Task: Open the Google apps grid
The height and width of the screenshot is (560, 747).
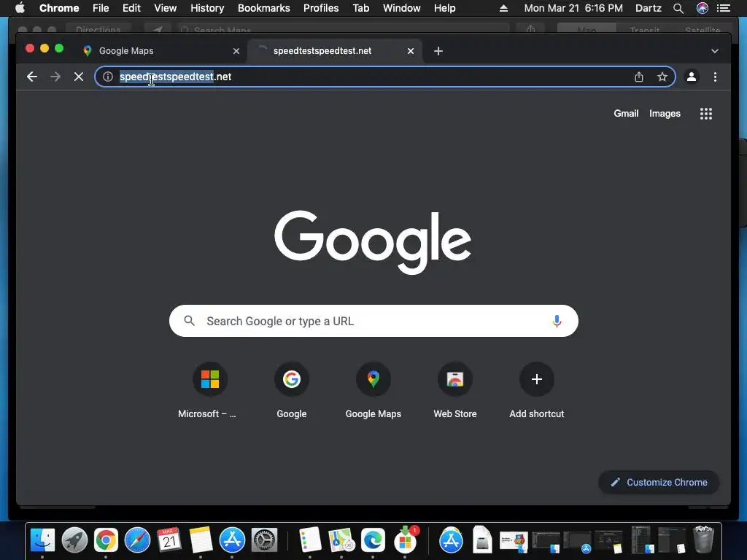Action: pos(706,113)
